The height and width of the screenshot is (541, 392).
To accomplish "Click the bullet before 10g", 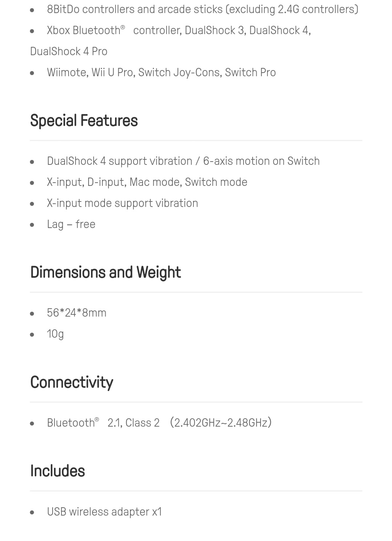I will (x=32, y=335).
